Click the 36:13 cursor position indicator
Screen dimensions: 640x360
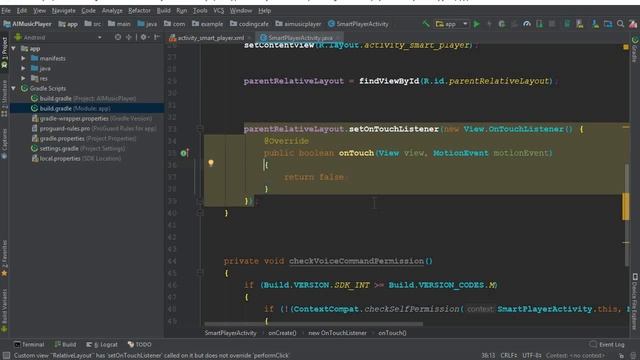[488, 356]
